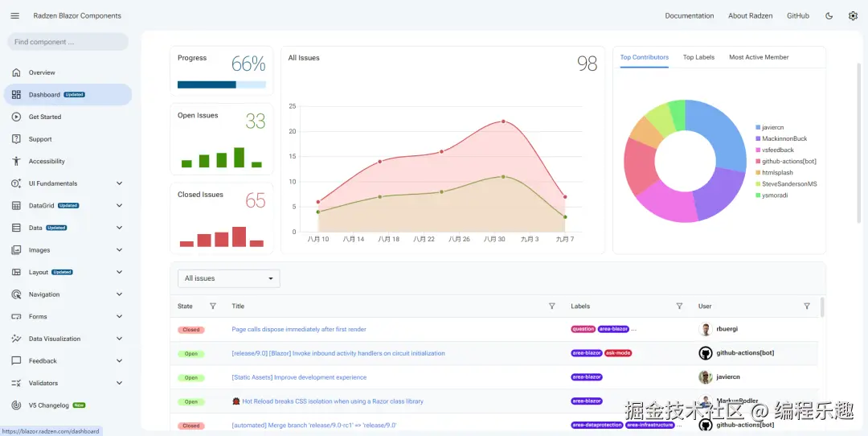Viewport: 868px width, 436px height.
Task: Expand the Validators section chevron
Action: pyautogui.click(x=119, y=383)
